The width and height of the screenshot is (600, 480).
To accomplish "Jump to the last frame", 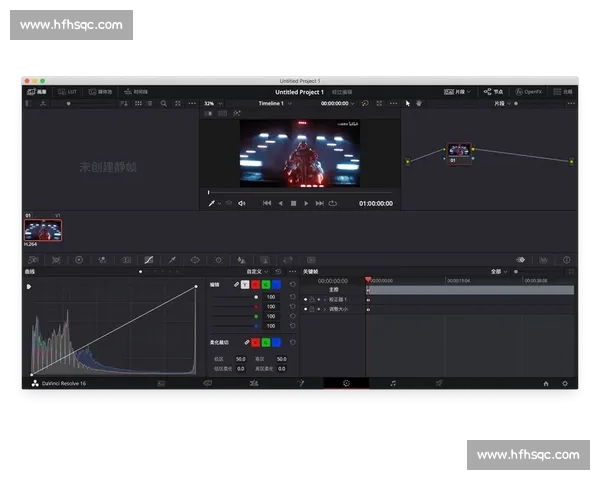I will pos(320,203).
